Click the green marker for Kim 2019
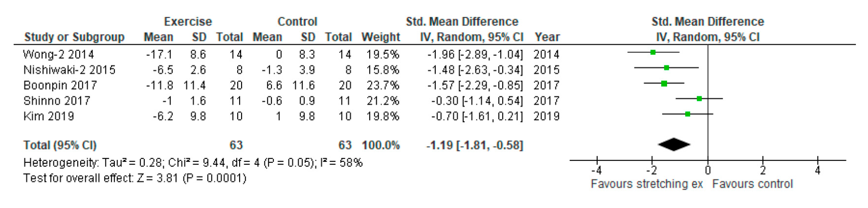 click(687, 114)
